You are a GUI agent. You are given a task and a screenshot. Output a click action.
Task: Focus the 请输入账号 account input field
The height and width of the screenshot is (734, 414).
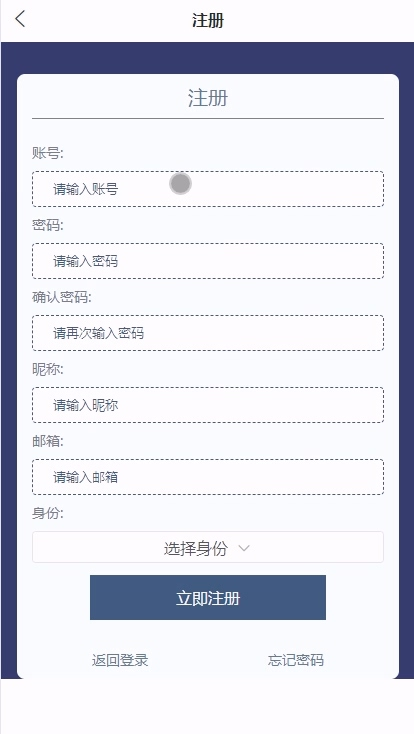click(208, 189)
